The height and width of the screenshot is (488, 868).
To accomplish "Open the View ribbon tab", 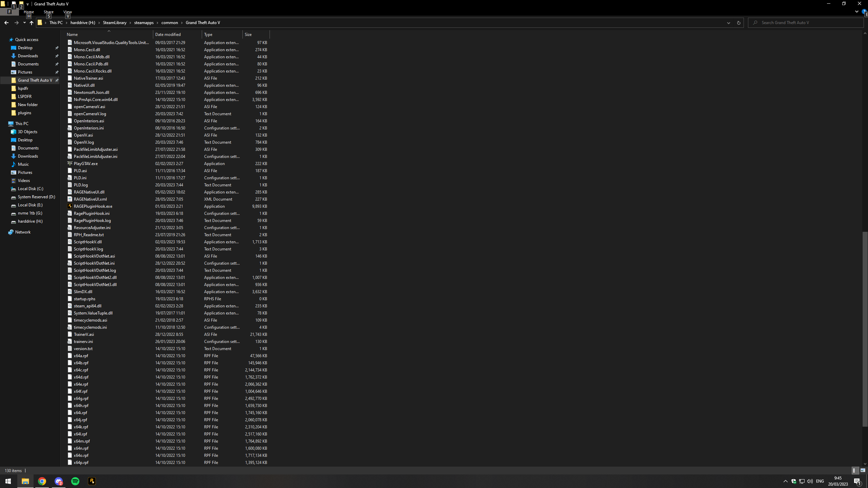I will click(67, 12).
